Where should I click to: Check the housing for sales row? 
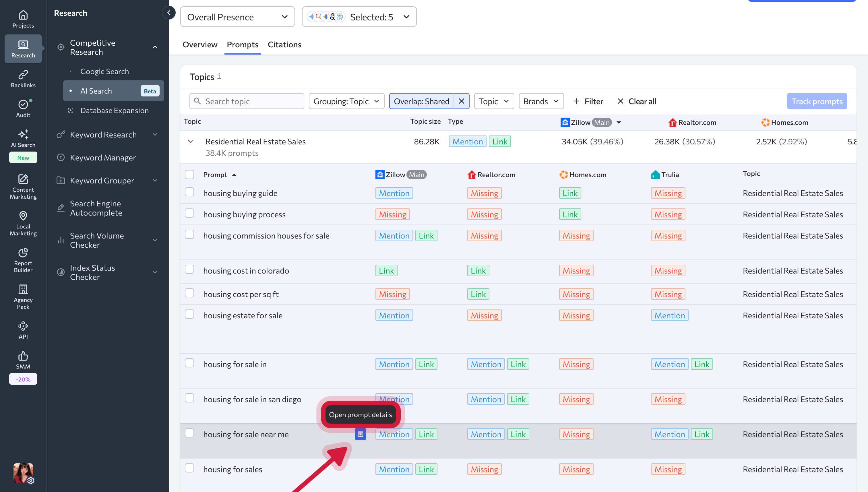[189, 468]
